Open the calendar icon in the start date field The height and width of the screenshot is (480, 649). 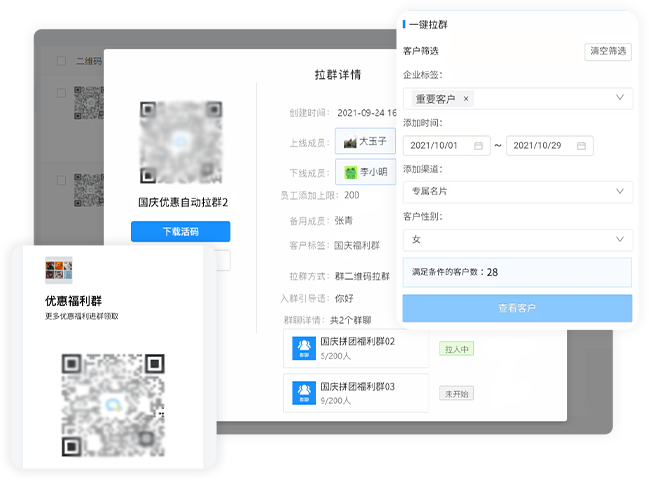pos(478,146)
